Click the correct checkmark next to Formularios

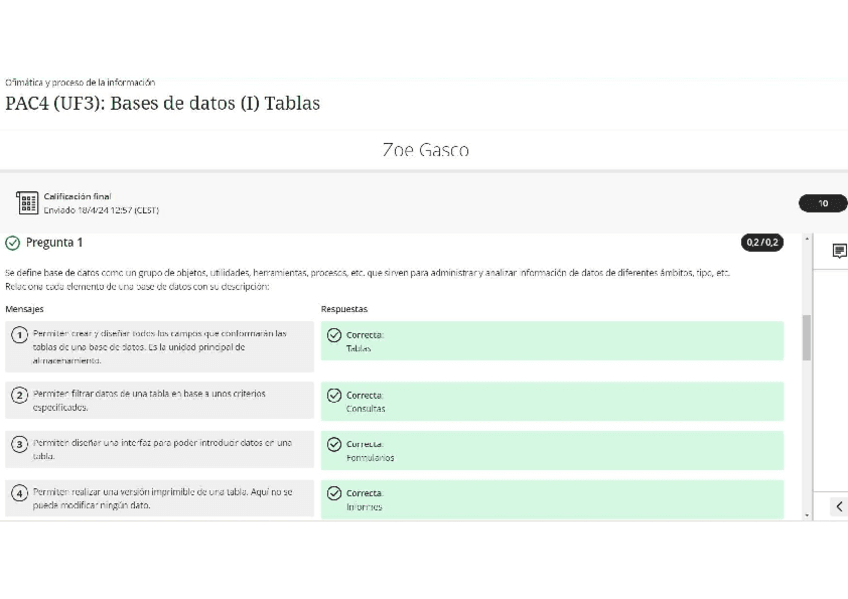tap(335, 444)
